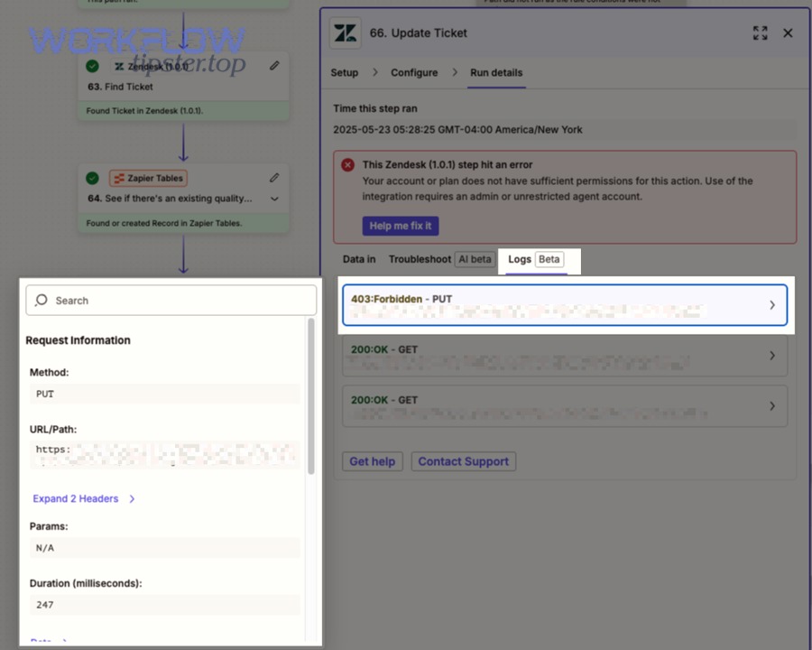Click the URL/Path https value field
Screen dimensions: 812x650
tap(165, 455)
